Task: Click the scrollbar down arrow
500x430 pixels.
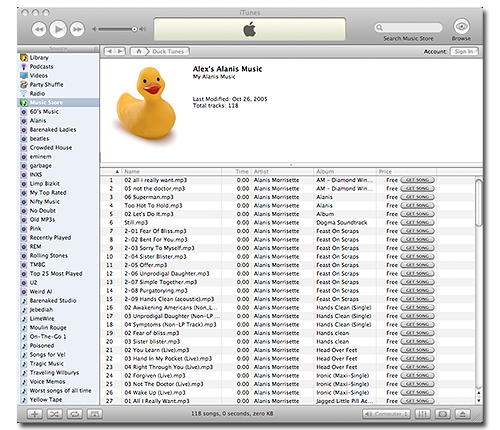Action: (x=479, y=401)
